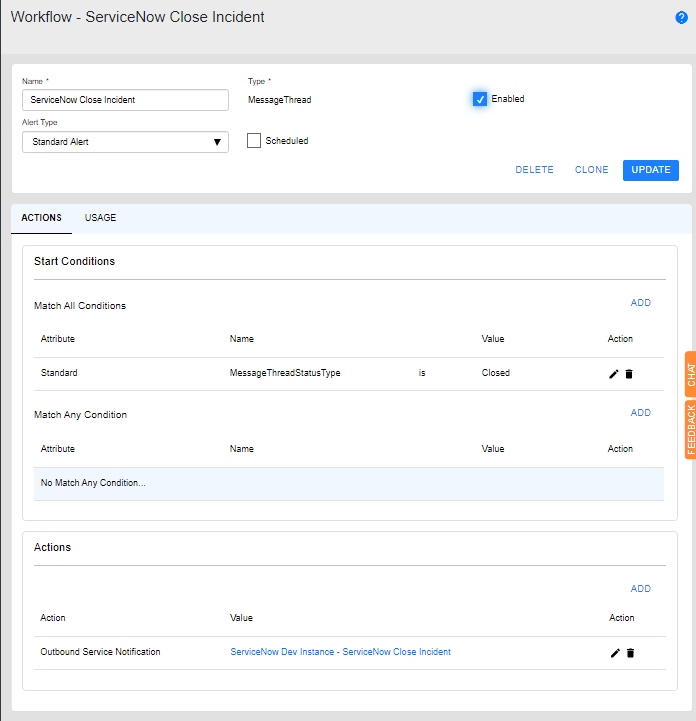Open ServiceNow Dev Instance notification link
This screenshot has width=696, height=721.
(340, 652)
